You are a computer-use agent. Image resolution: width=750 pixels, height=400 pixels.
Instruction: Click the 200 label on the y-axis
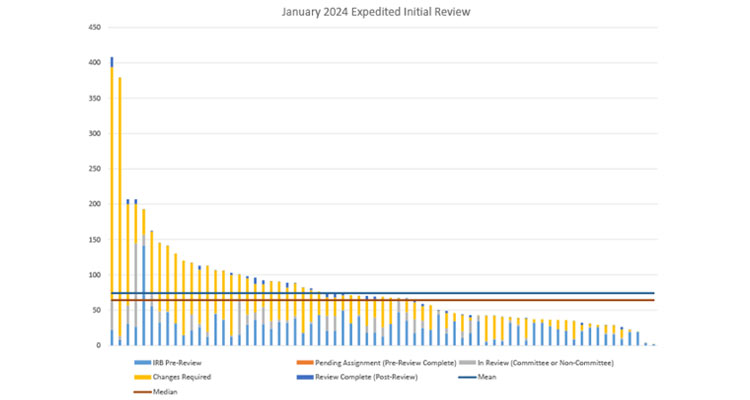(x=96, y=204)
